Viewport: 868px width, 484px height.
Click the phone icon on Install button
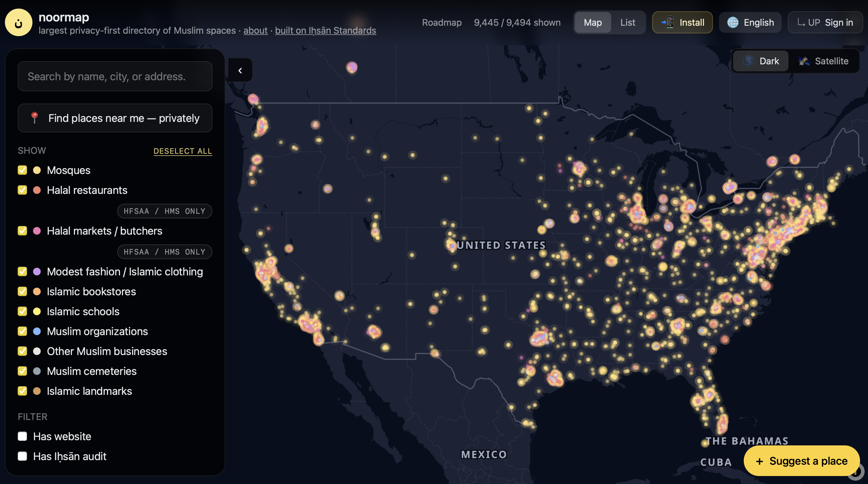pos(668,22)
